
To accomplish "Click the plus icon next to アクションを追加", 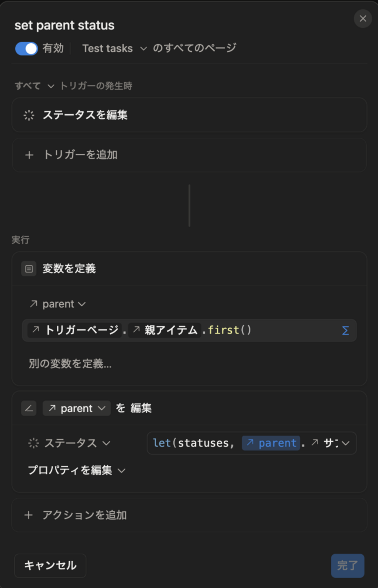I will coord(28,515).
